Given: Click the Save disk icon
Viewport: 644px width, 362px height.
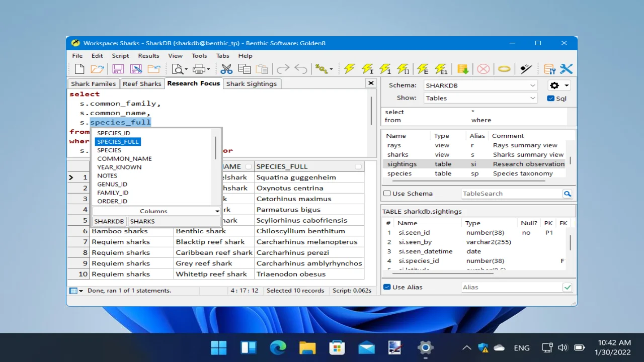Looking at the screenshot, I should (x=118, y=69).
